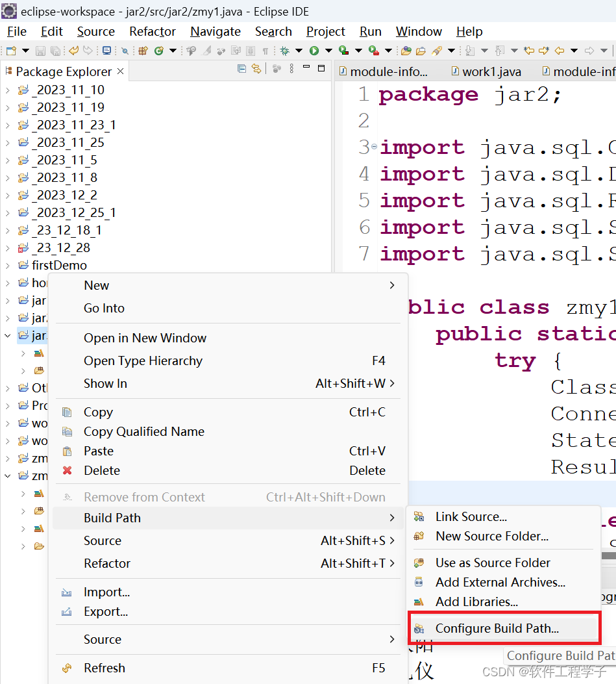This screenshot has height=684, width=616.
Task: Save the current file using the Save icon
Action: [x=41, y=50]
